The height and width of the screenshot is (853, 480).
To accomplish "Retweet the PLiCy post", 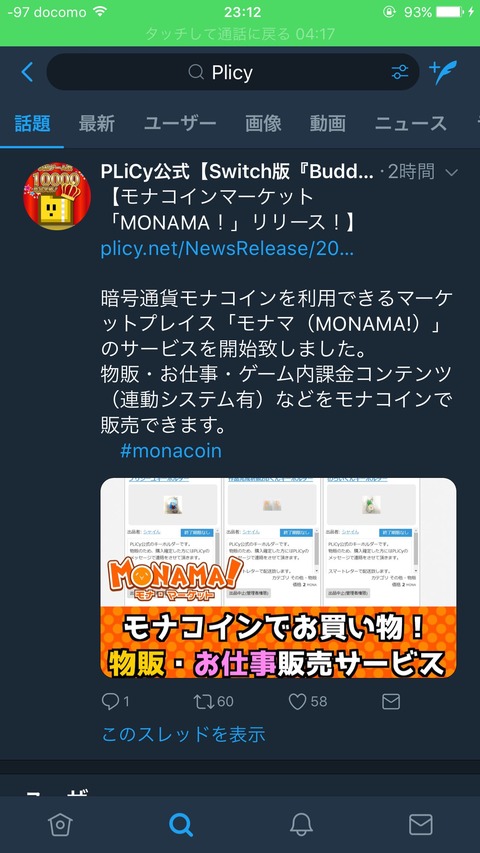I will (204, 701).
